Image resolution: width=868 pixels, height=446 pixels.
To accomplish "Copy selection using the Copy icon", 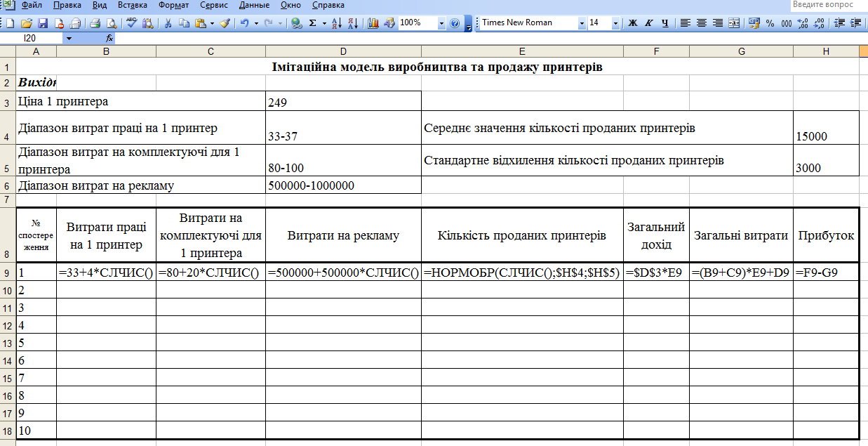I will click(184, 22).
